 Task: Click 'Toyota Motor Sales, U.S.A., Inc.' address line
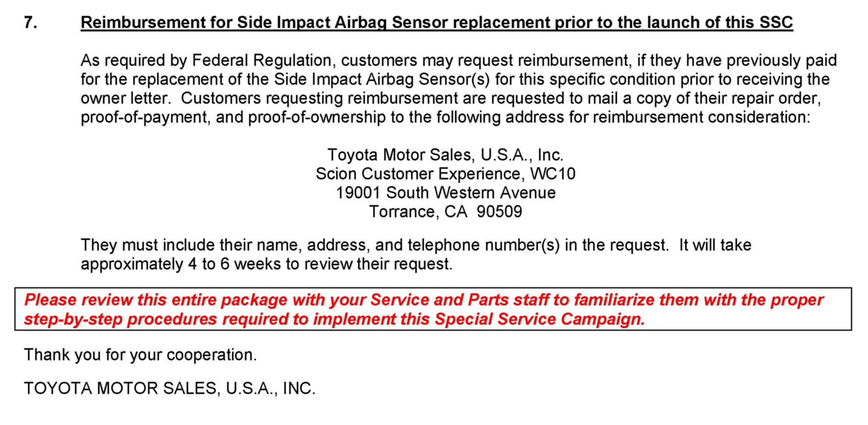pyautogui.click(x=445, y=155)
